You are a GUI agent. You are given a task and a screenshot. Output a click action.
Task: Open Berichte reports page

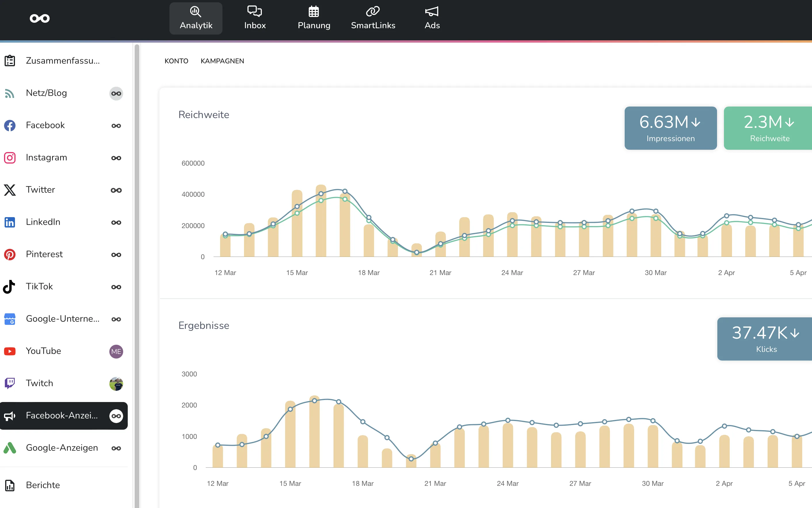[43, 485]
